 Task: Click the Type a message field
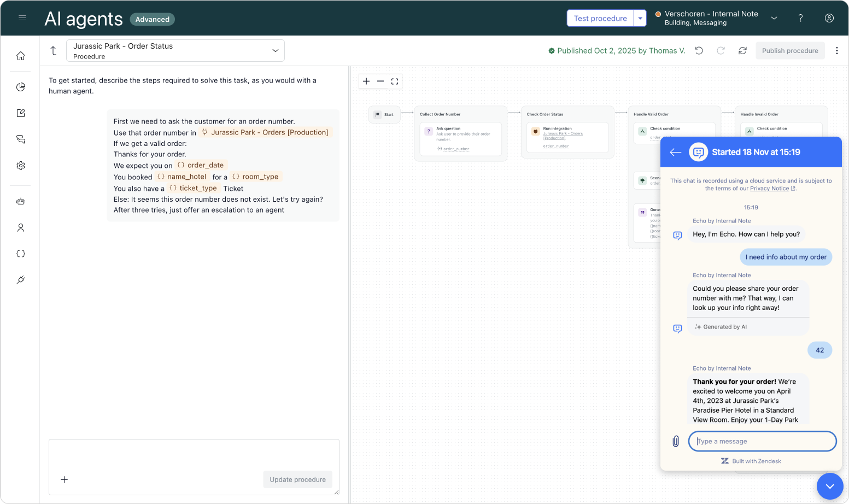(762, 441)
